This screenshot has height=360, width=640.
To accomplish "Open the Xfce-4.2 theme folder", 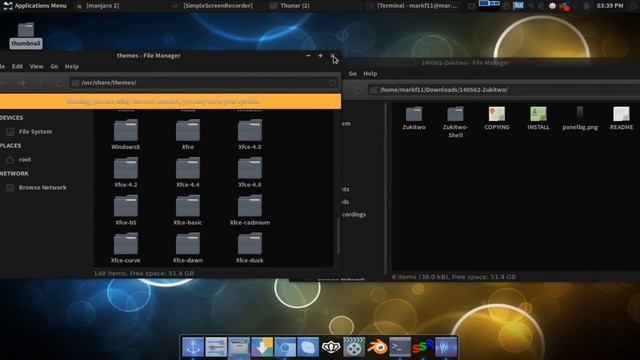I will [x=126, y=172].
